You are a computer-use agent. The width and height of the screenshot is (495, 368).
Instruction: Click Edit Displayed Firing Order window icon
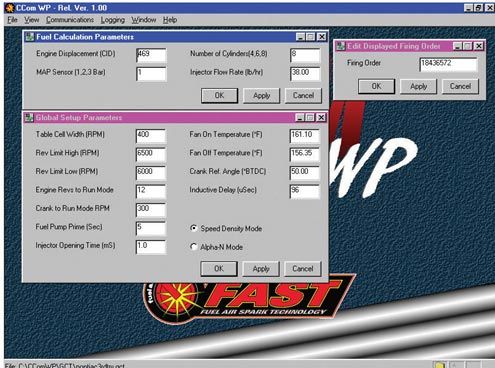pyautogui.click(x=340, y=46)
